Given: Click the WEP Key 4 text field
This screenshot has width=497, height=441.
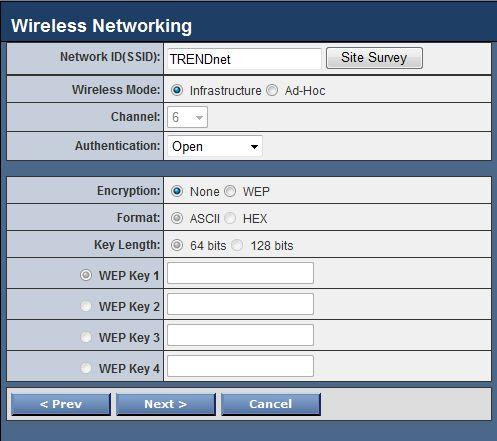Looking at the screenshot, I should coord(240,366).
